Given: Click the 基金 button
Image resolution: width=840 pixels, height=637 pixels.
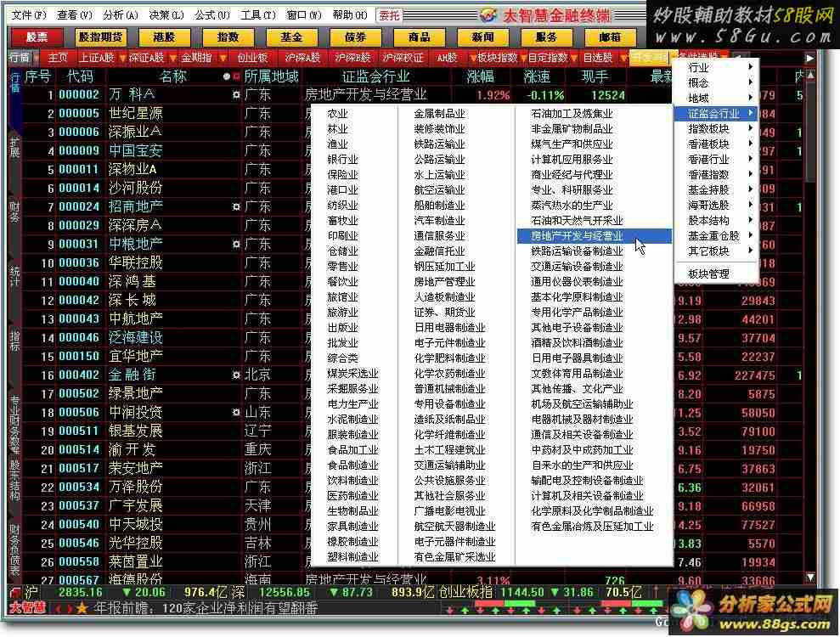Looking at the screenshot, I should pos(291,37).
